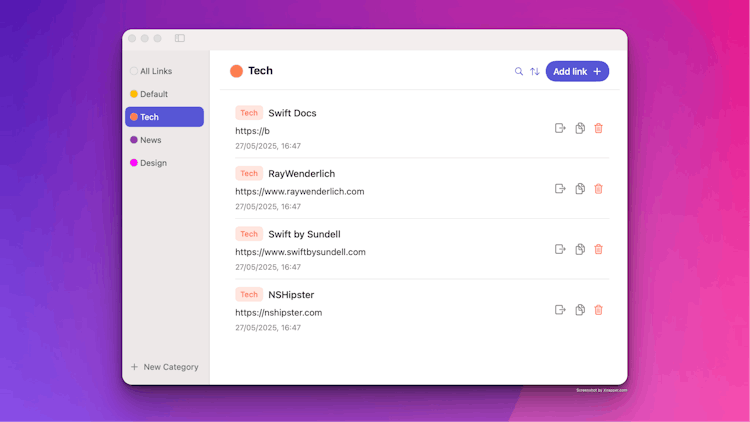The image size is (750, 422).
Task: Click the Swift Docs title
Action: (x=292, y=113)
